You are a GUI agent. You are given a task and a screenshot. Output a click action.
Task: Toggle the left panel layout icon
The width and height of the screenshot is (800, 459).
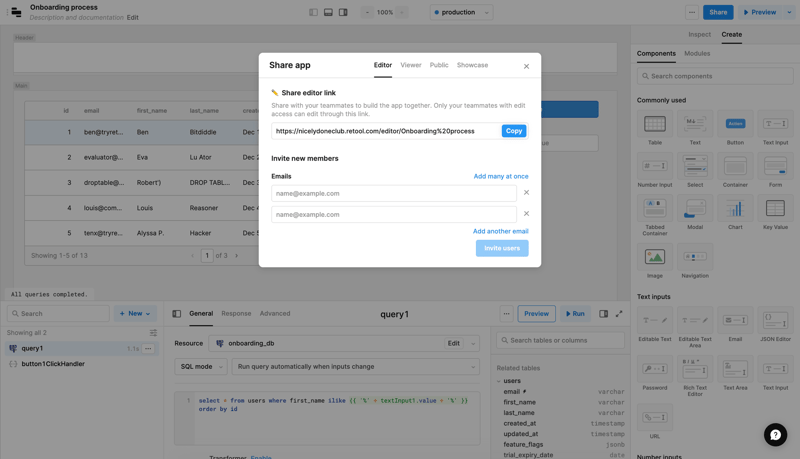click(x=313, y=12)
